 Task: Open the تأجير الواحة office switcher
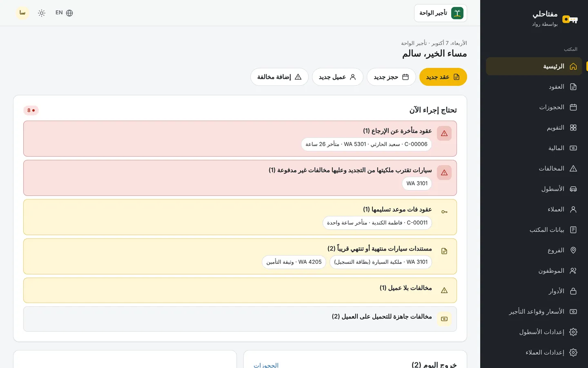[x=441, y=13]
